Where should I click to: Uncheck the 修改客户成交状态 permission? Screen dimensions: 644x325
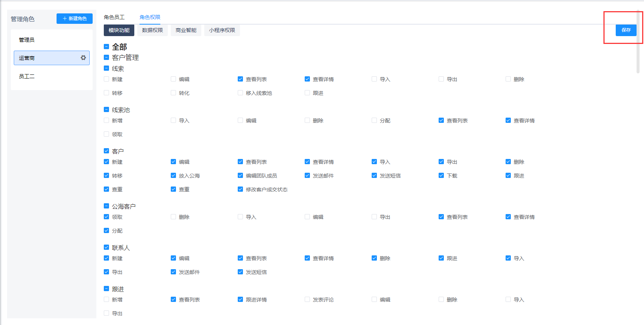pyautogui.click(x=240, y=189)
